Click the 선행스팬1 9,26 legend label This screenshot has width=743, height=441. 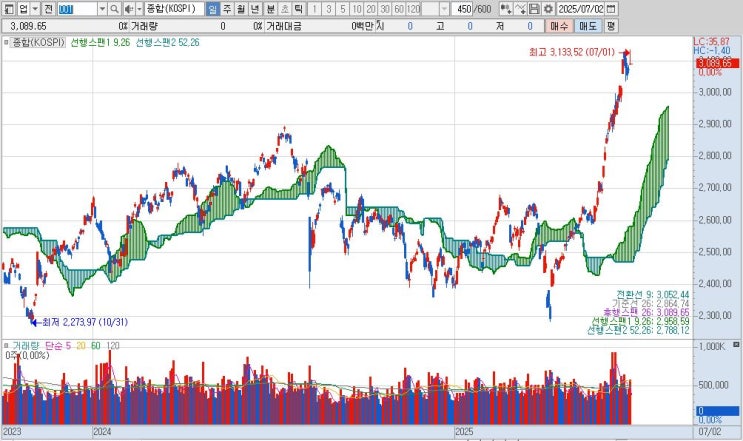pos(100,43)
